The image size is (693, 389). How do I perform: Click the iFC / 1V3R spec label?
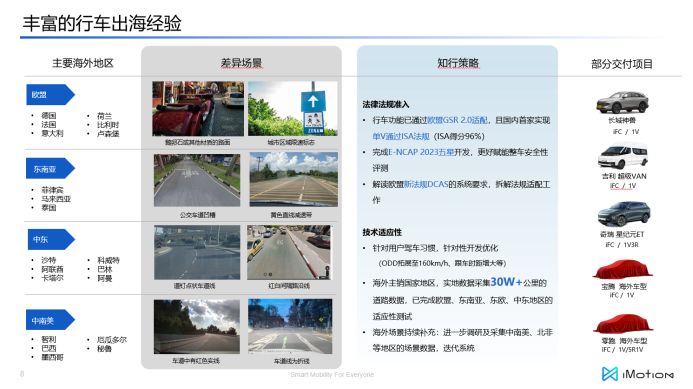click(622, 244)
